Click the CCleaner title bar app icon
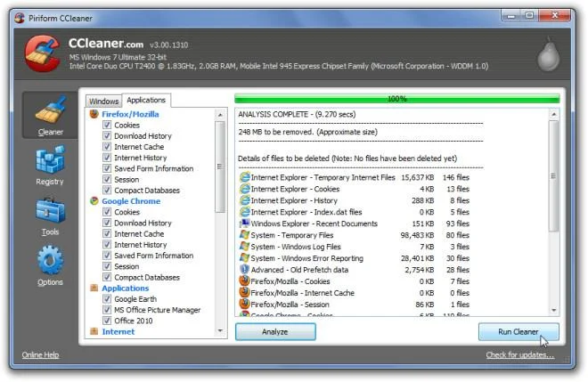 (x=20, y=18)
